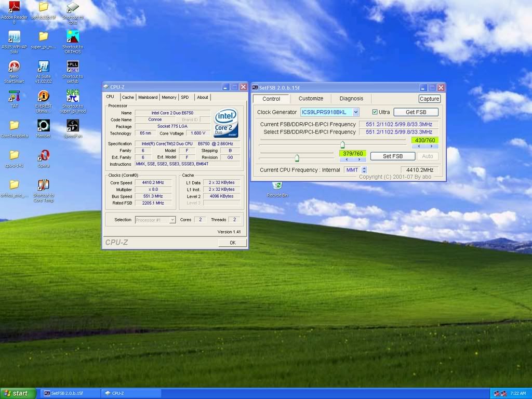The width and height of the screenshot is (532, 399).
Task: Click the MMT spinner next to Internal
Action: 364,170
